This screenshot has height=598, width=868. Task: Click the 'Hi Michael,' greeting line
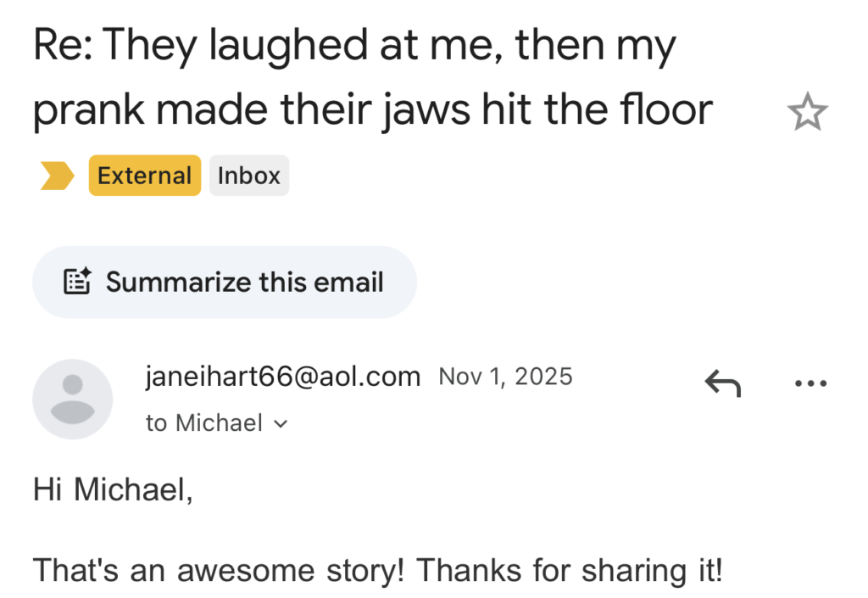(x=113, y=489)
